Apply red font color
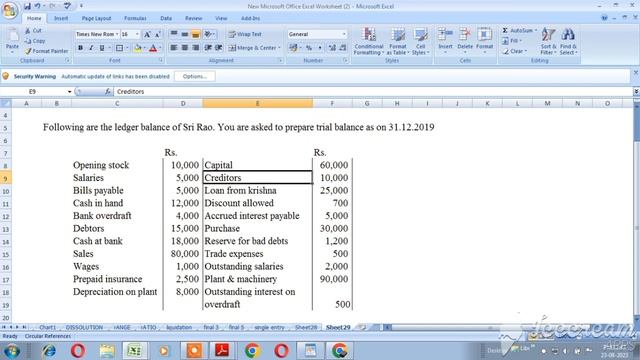Viewport: 640px width, 360px height. coord(153,48)
